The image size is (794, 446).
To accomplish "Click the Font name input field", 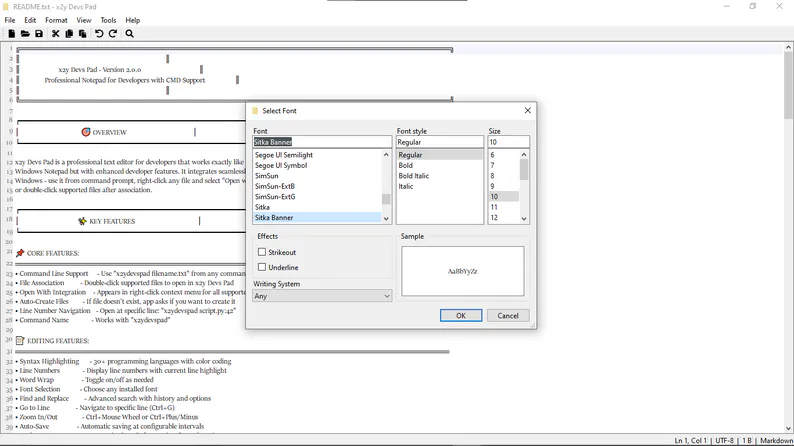I will click(322, 142).
